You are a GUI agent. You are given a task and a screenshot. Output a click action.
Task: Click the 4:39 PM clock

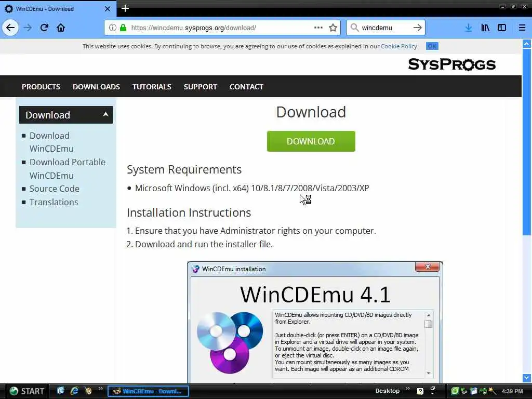(512, 391)
